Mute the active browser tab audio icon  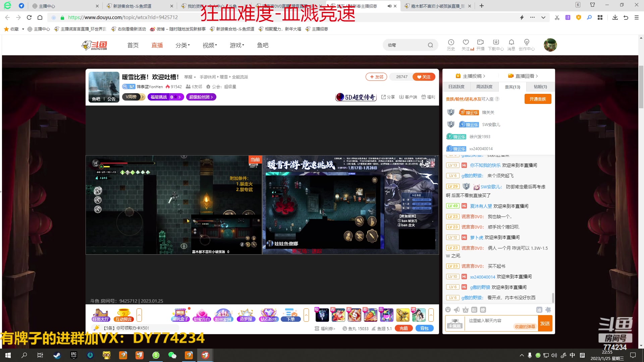click(389, 6)
